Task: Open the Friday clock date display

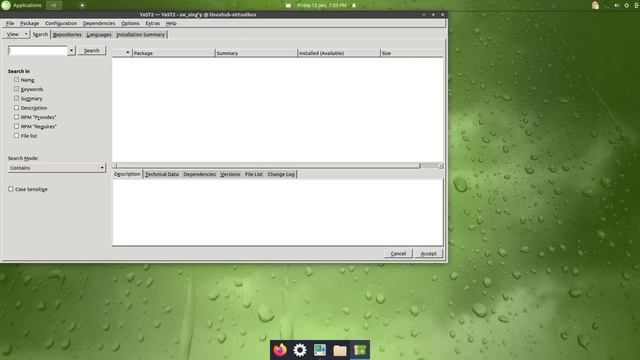Action: (322, 5)
